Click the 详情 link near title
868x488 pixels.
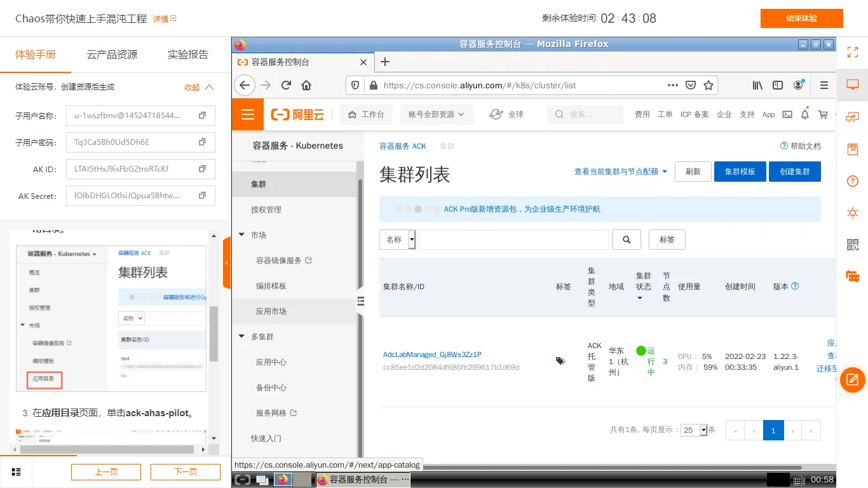(x=165, y=19)
